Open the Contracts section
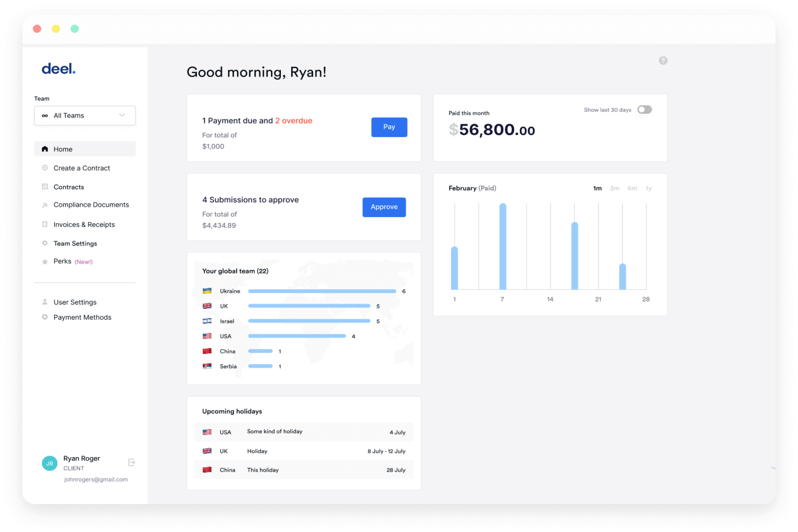The width and height of the screenshot is (798, 532). [68, 187]
